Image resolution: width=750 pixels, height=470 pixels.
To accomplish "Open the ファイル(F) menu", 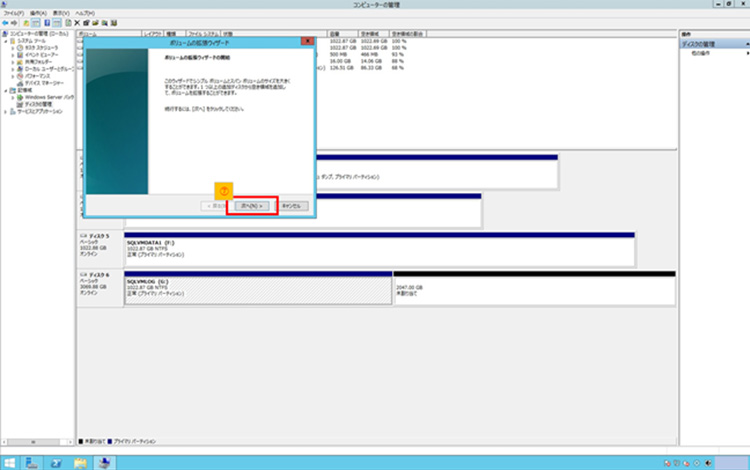I will [x=13, y=13].
